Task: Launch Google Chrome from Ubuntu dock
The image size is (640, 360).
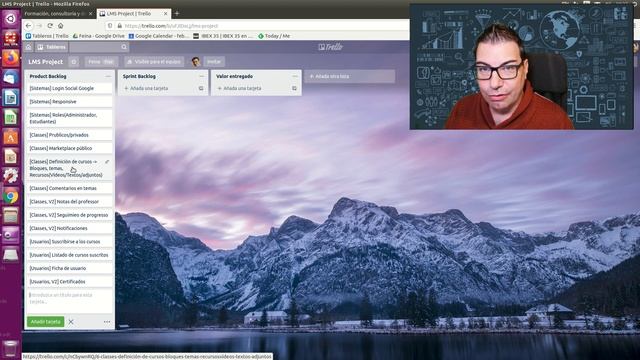Action: click(x=11, y=196)
